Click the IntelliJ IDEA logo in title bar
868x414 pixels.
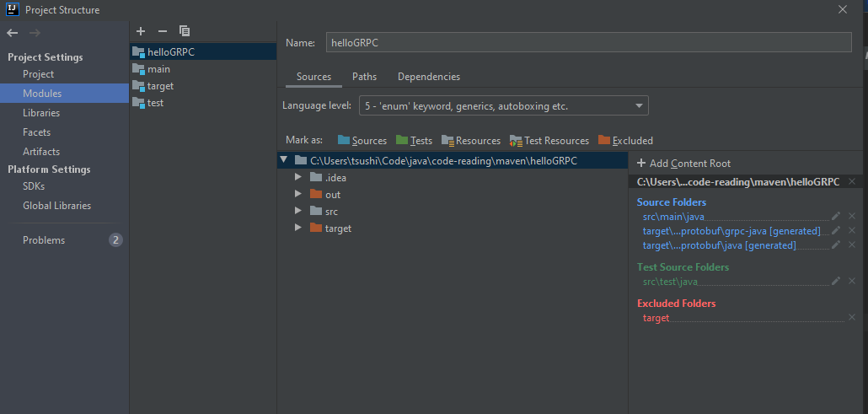(12, 9)
